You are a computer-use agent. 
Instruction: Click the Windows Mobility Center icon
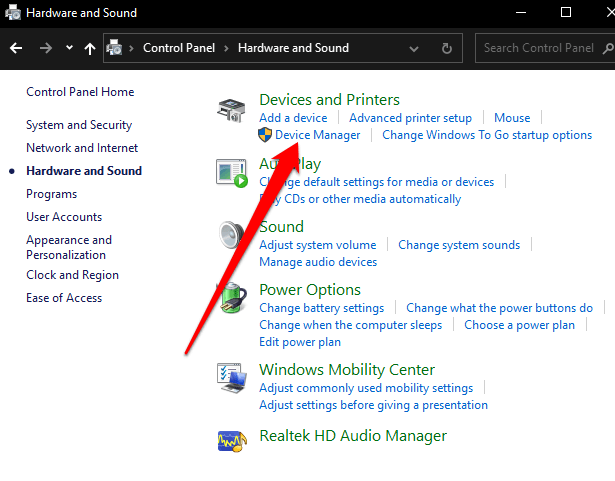pyautogui.click(x=232, y=379)
